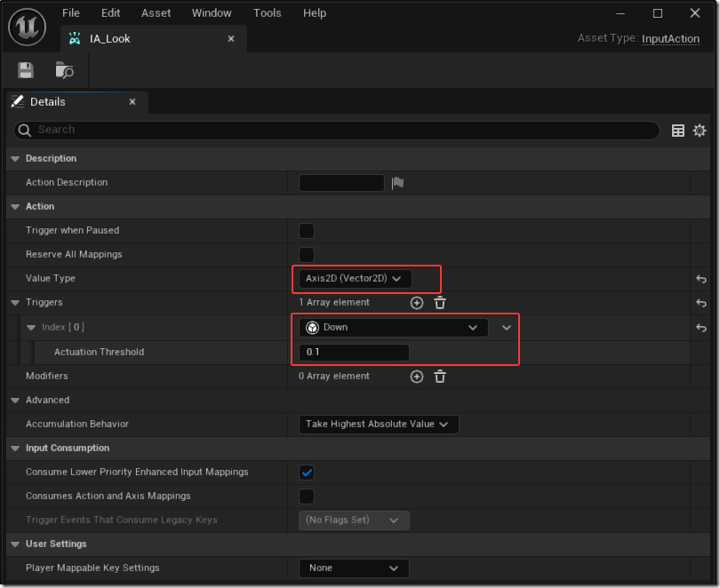The height and width of the screenshot is (588, 720).
Task: Reset Value Type to default
Action: click(x=701, y=279)
